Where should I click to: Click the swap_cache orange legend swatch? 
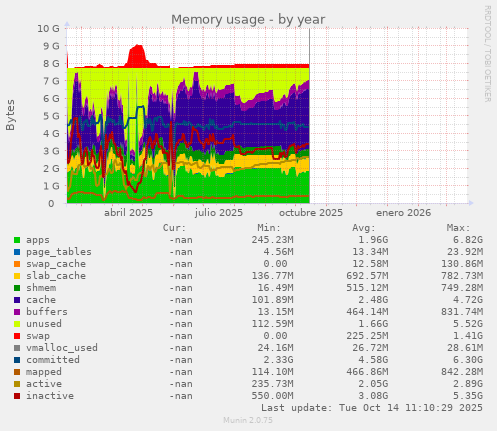pyautogui.click(x=17, y=264)
